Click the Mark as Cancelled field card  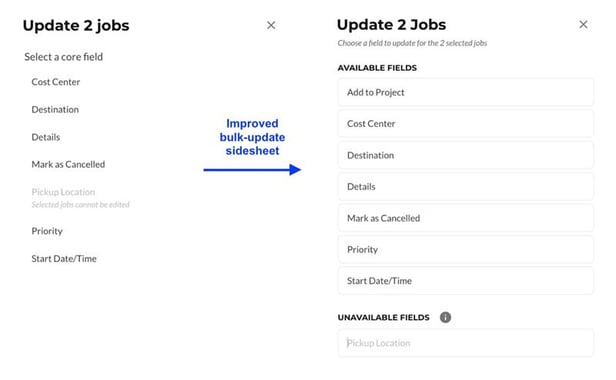[x=466, y=218]
